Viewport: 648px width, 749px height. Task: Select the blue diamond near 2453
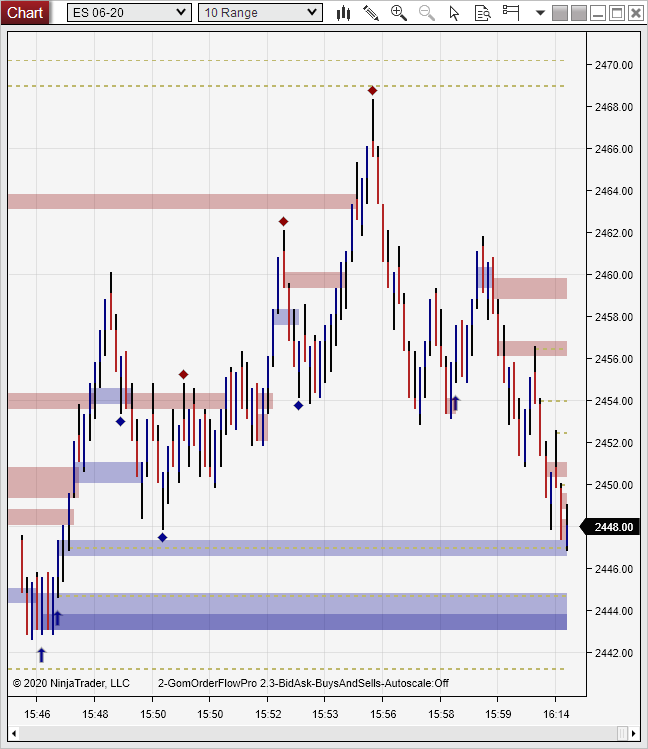[120, 421]
